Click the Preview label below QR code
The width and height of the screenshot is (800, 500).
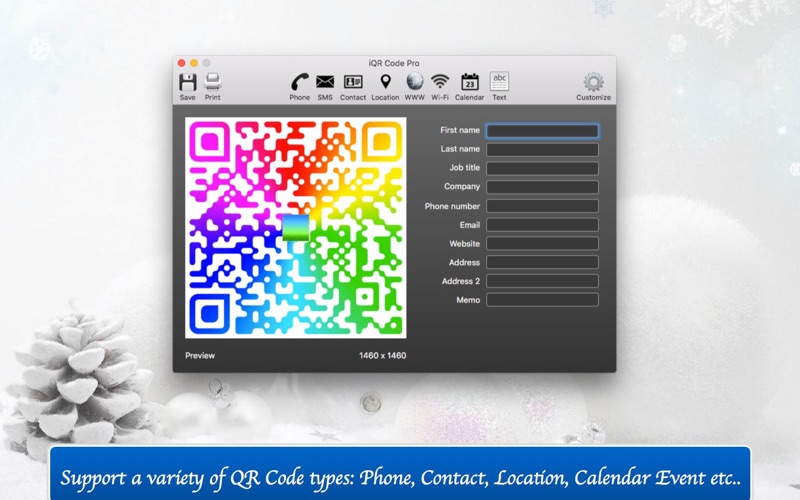pos(200,356)
